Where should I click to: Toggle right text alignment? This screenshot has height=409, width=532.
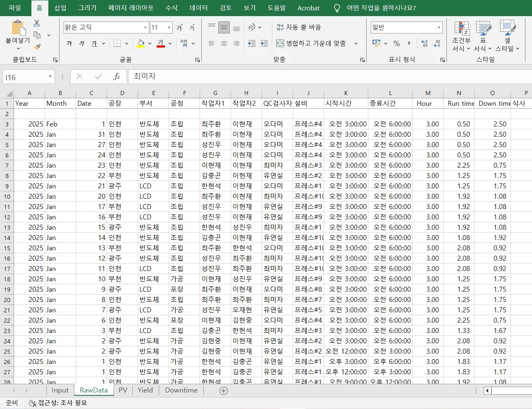pos(236,43)
